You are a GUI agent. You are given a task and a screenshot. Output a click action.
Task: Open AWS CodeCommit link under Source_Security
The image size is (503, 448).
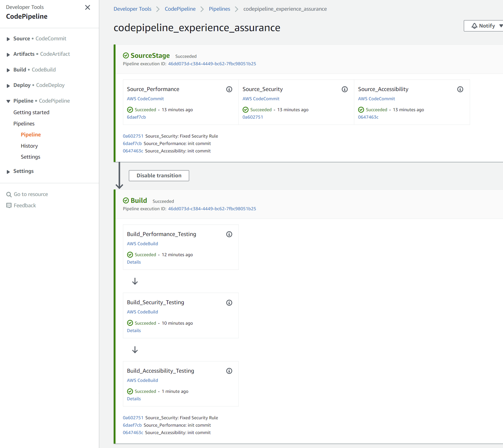[261, 99]
